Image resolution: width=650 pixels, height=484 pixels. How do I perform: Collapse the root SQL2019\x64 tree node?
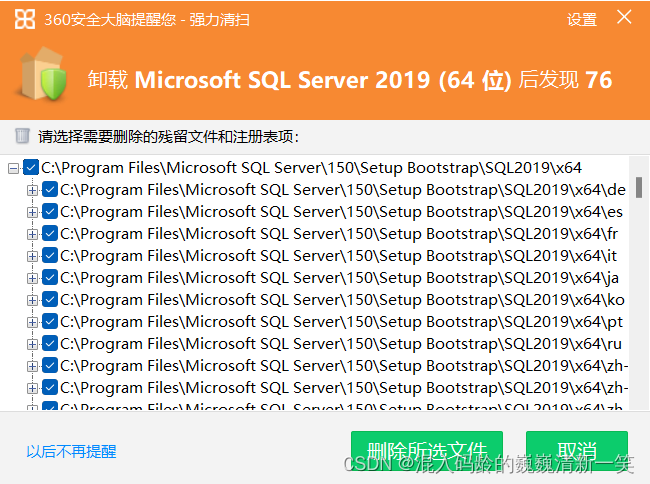[x=13, y=168]
